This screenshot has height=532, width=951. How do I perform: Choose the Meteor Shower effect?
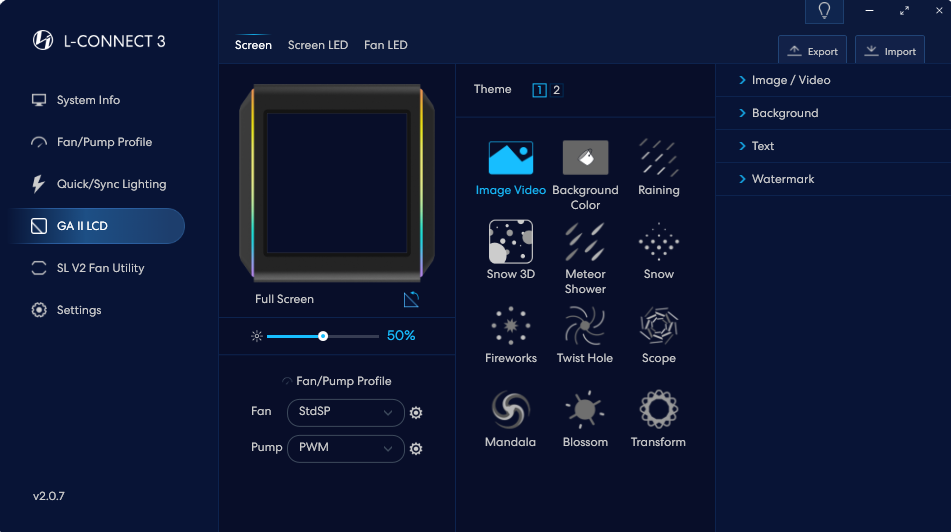[x=585, y=241]
